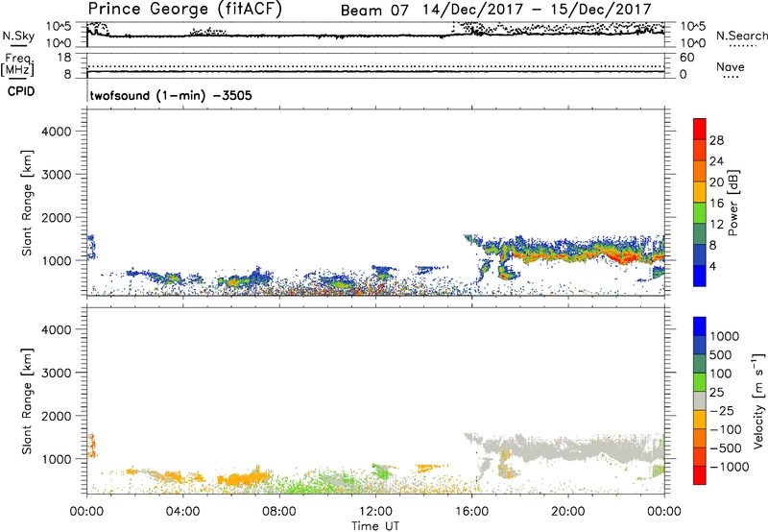This screenshot has width=768, height=532.
Task: Click the orange velocity patch near 07:00
Action: click(x=245, y=478)
